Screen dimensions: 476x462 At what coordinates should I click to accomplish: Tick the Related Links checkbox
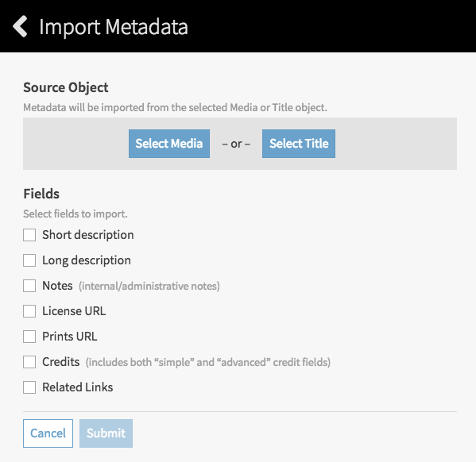(29, 387)
